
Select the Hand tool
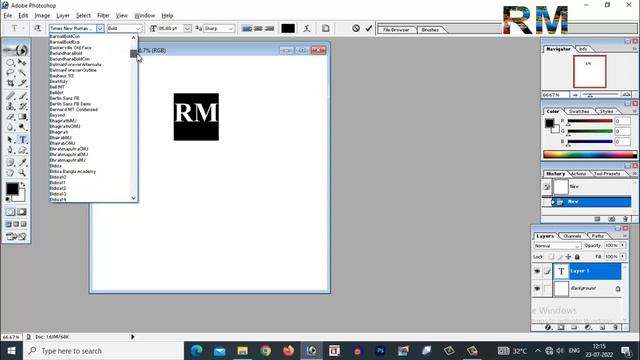(x=11, y=173)
